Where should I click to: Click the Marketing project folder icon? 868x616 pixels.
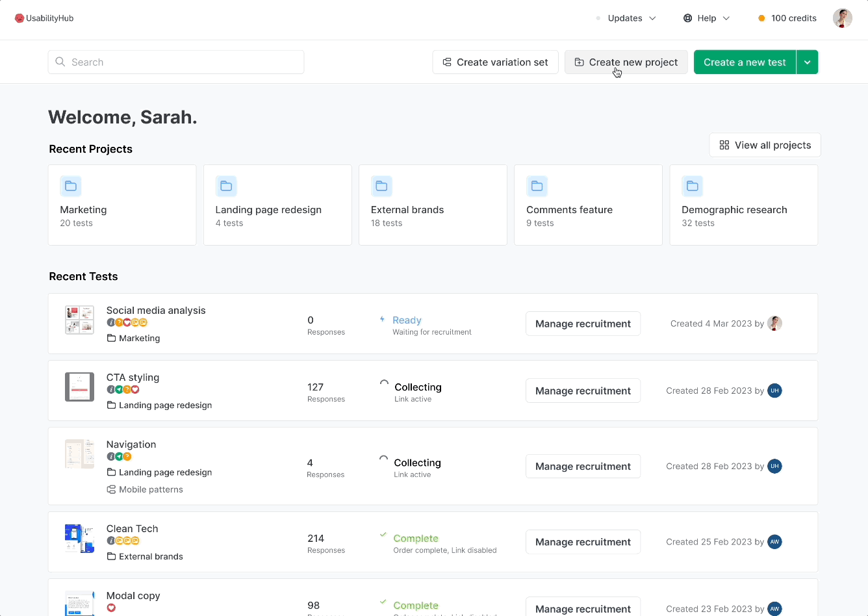71,186
